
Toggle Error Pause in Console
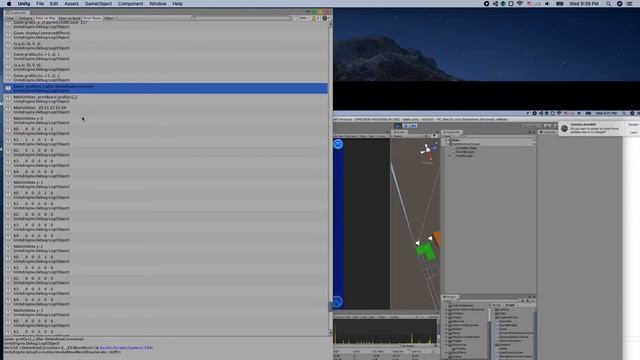pos(92,18)
